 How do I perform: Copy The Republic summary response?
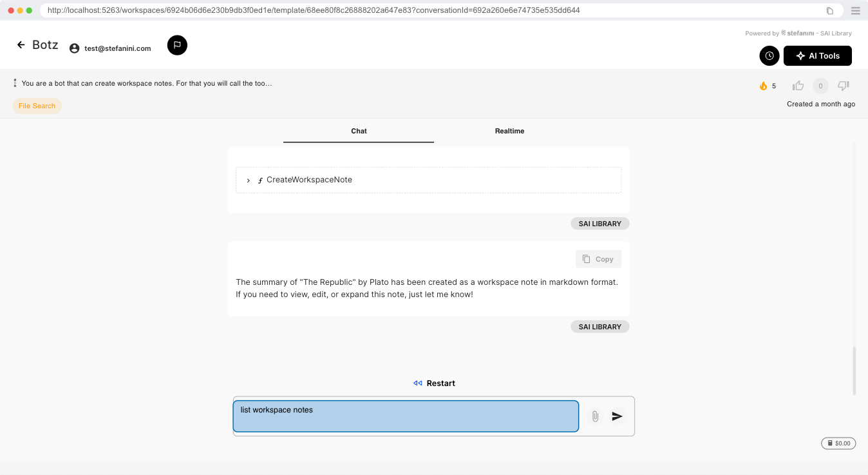coord(598,259)
